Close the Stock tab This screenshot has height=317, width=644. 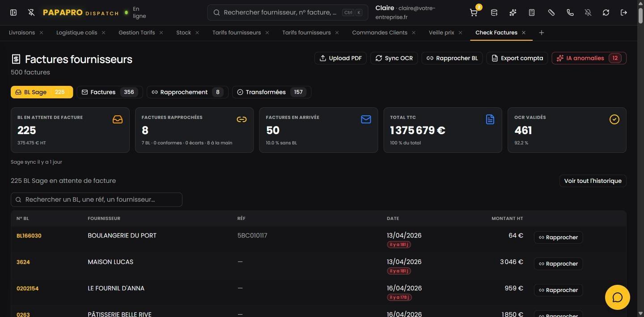point(198,33)
